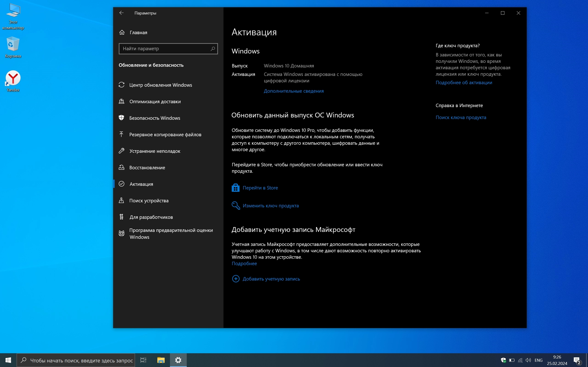
Task: Click Подробнее об активации link
Action: pos(464,83)
